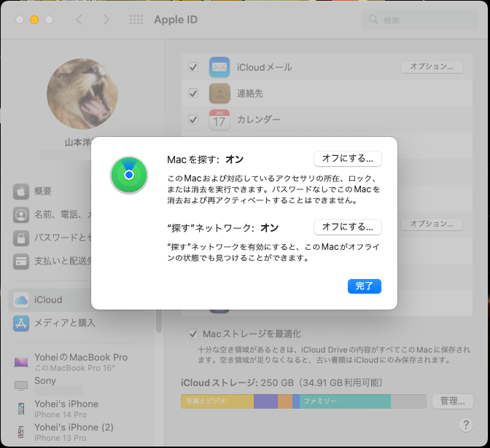Go back with the left chevron

79,20
